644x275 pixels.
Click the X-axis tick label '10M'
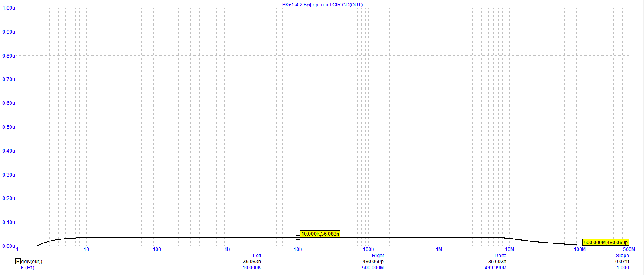pos(509,249)
